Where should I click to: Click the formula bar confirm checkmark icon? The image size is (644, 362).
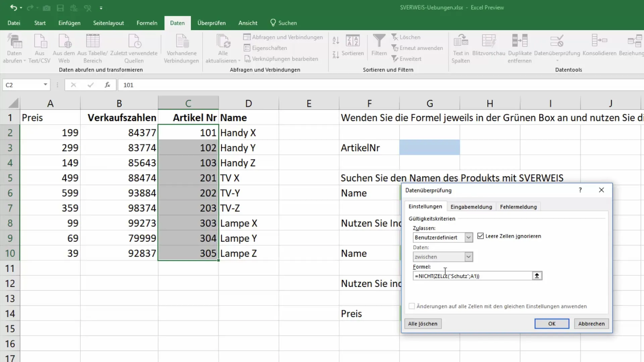90,85
